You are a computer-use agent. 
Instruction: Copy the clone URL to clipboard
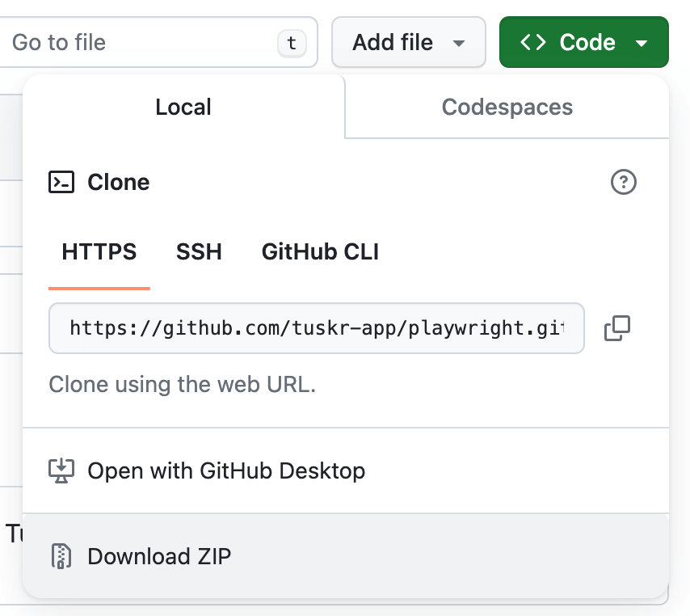coord(617,328)
